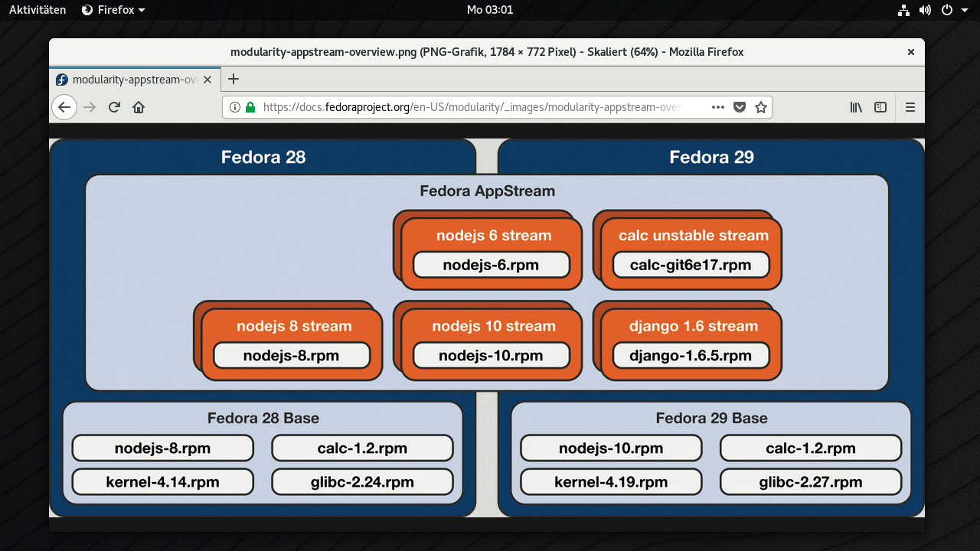Viewport: 980px width, 551px height.
Task: Click the forward navigation arrow
Action: click(x=90, y=107)
